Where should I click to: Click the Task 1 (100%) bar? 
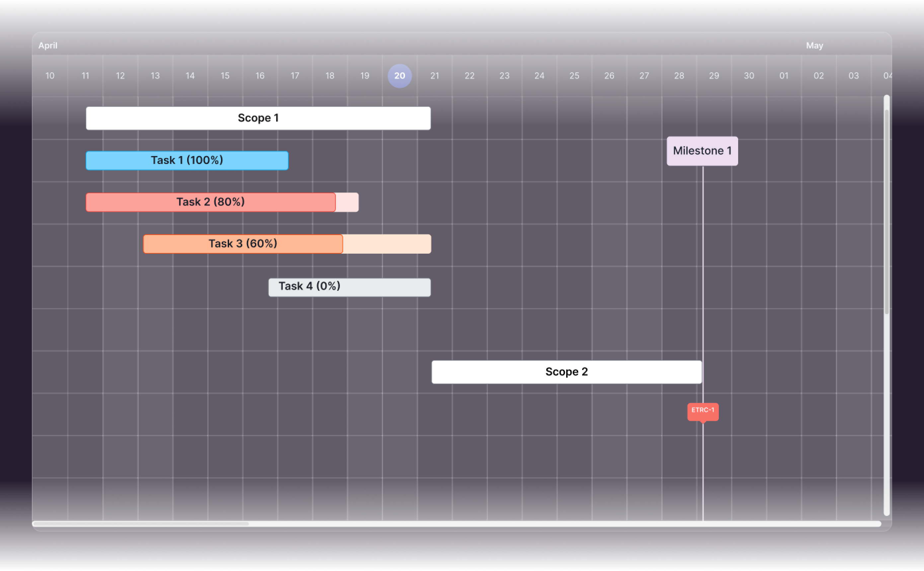click(x=187, y=160)
